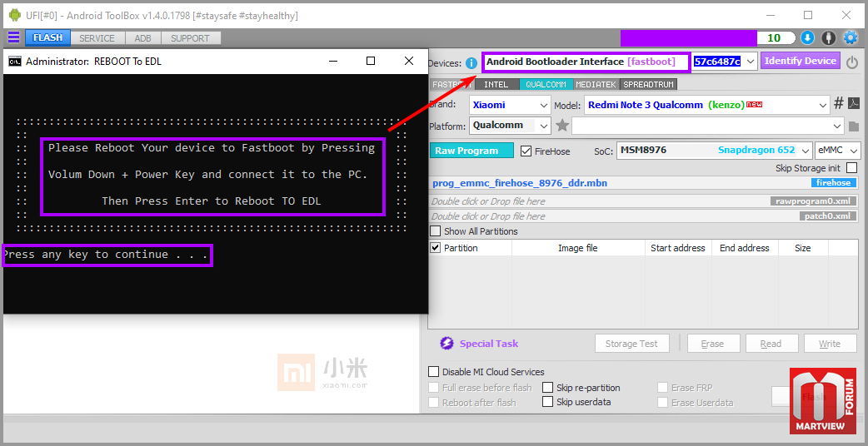The width and height of the screenshot is (868, 446).
Task: Click the Storage Test button
Action: pos(631,343)
